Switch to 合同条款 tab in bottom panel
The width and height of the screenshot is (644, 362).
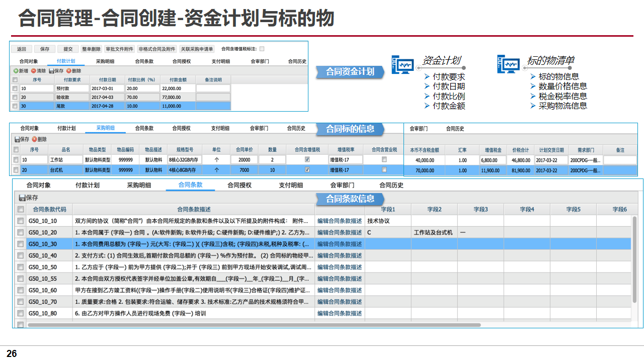point(190,185)
